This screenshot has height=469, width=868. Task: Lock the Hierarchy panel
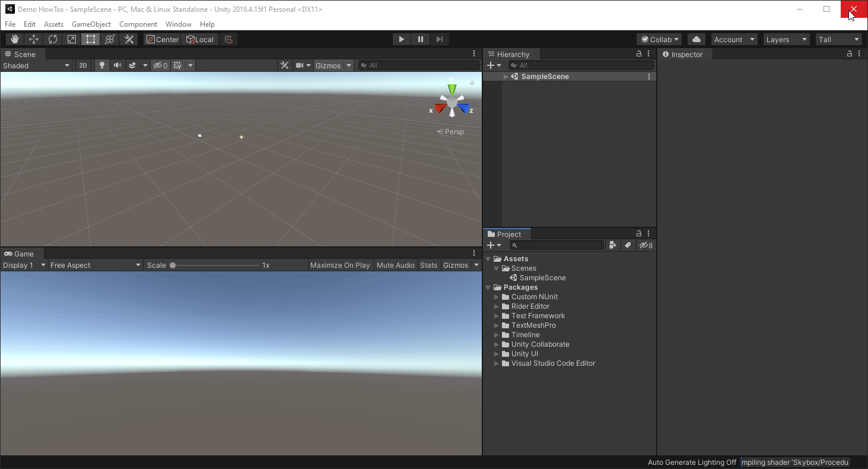pos(639,53)
